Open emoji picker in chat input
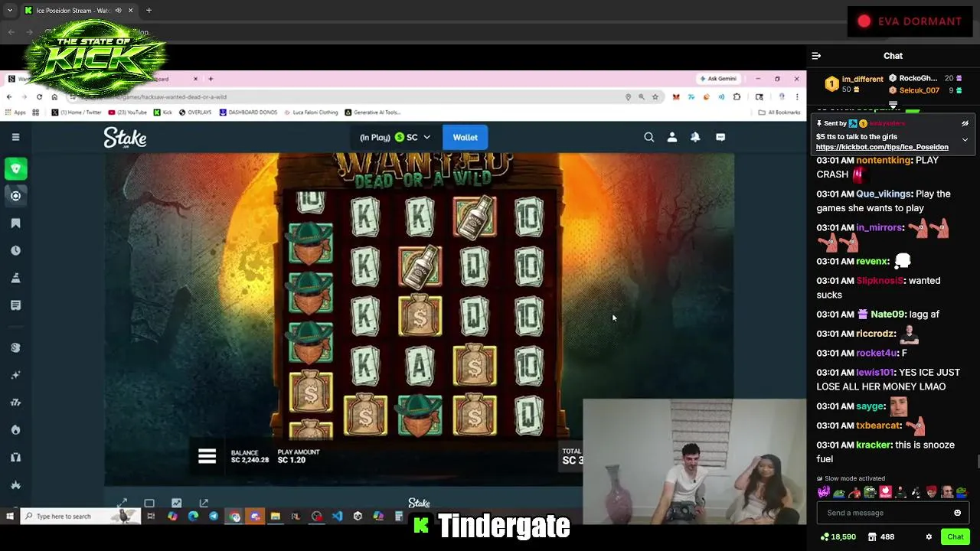 click(x=957, y=513)
